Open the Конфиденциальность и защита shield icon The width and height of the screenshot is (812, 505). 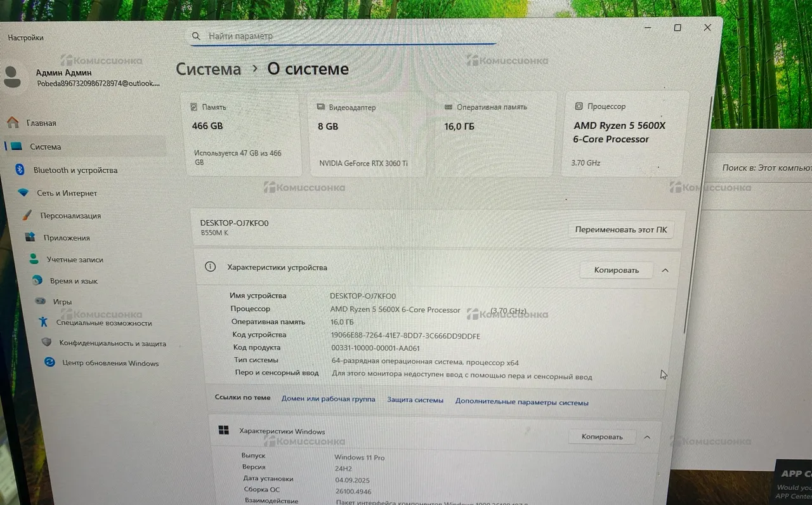[x=46, y=343]
